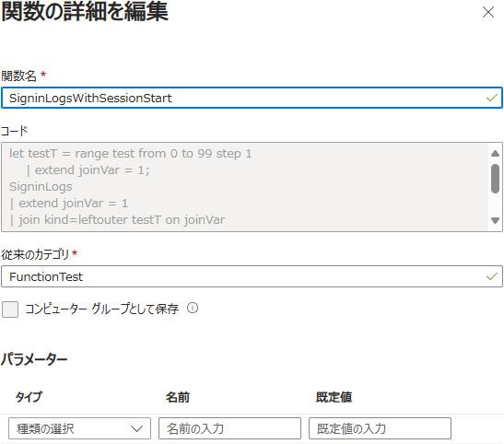Screen dimensions: 504x444
Task: Click the 既定値 column header
Action: [x=334, y=397]
